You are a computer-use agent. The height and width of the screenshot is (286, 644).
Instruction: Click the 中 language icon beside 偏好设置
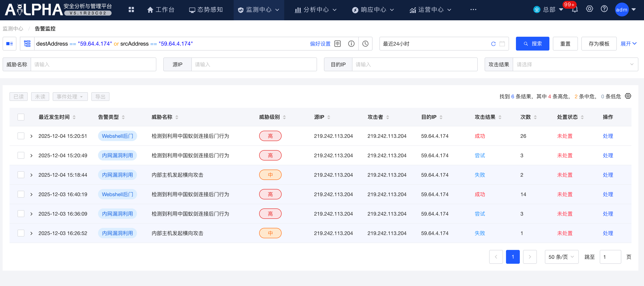pyautogui.click(x=338, y=43)
